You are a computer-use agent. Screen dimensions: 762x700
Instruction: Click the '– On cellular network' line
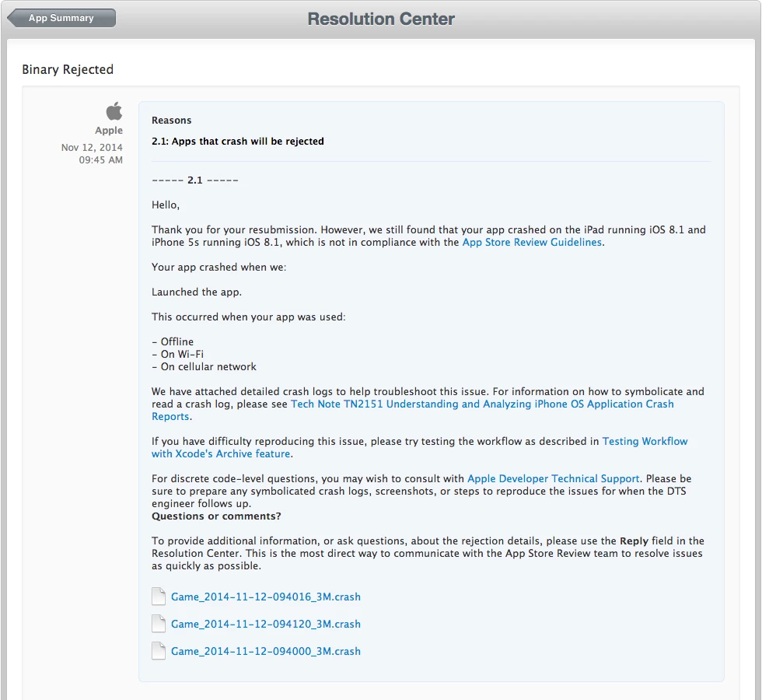click(x=204, y=366)
